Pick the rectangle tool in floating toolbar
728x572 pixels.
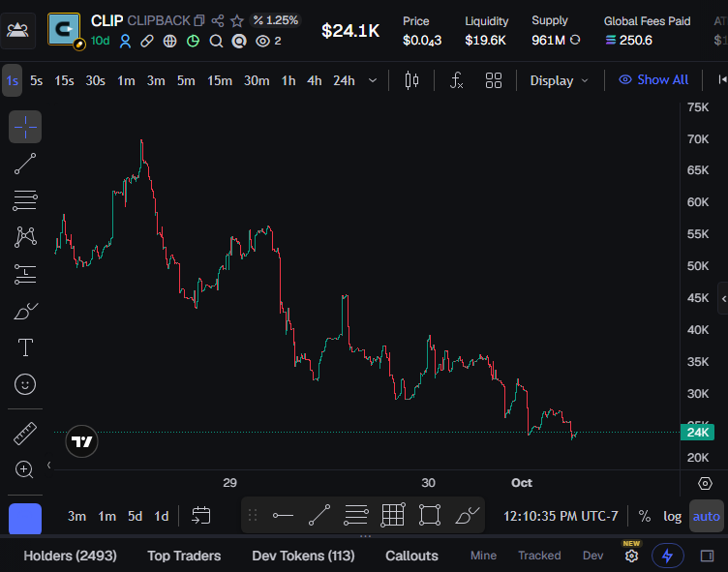tap(430, 515)
